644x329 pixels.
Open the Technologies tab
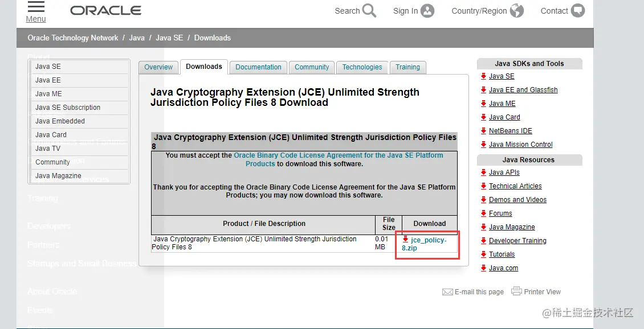tap(362, 67)
